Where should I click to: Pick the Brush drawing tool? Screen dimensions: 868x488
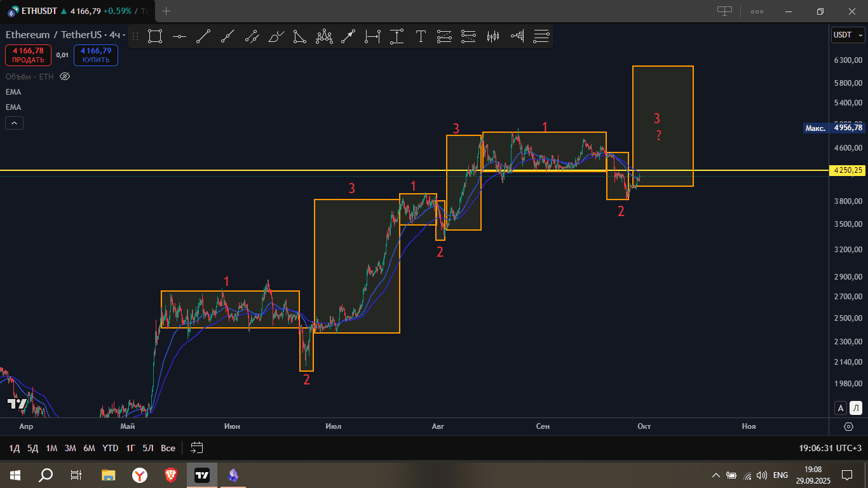tap(276, 37)
